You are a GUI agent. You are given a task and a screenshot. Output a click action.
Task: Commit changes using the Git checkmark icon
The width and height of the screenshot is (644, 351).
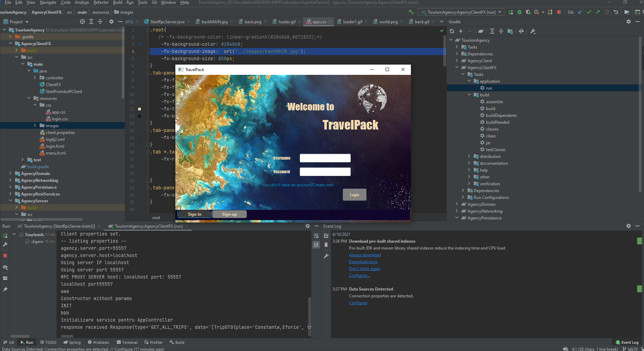[589, 12]
